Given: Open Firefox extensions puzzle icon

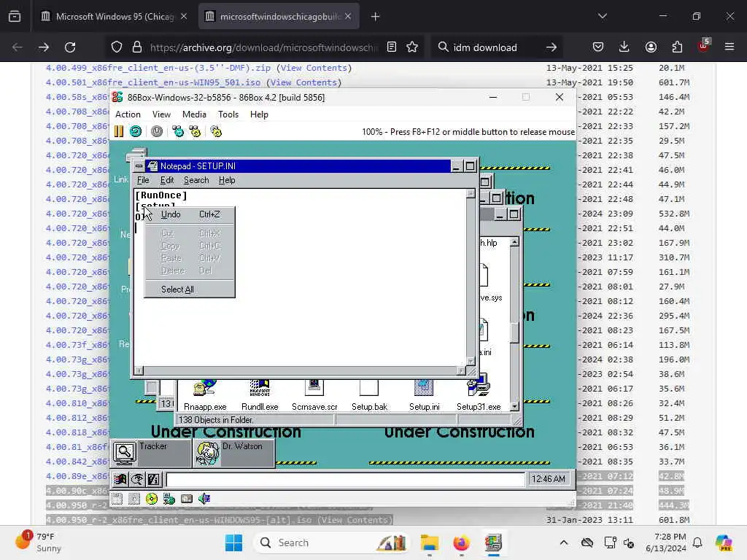Looking at the screenshot, I should (x=677, y=47).
